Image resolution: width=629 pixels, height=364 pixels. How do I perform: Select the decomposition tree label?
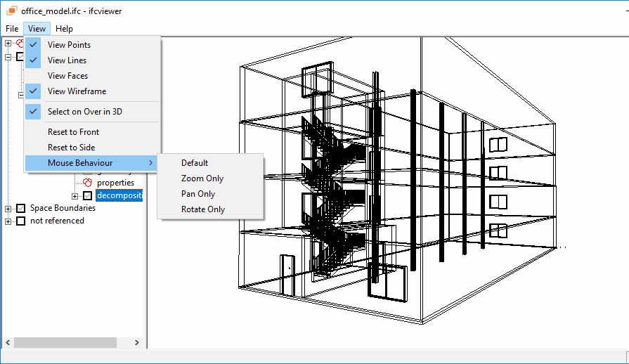(119, 195)
